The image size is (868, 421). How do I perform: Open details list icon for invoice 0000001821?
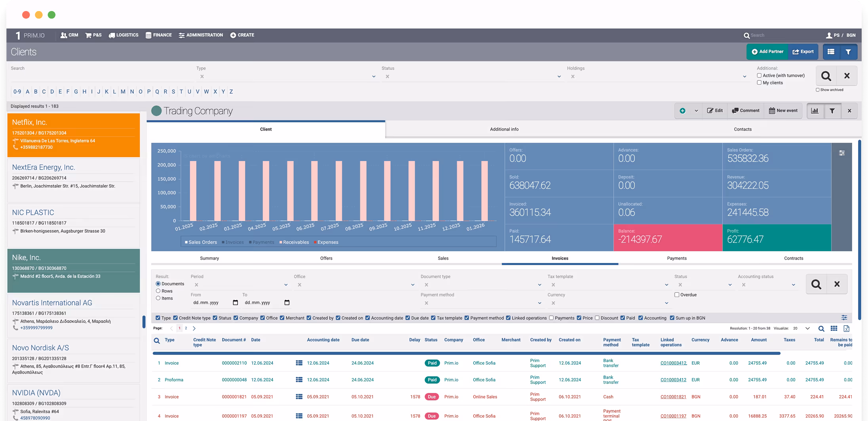(x=299, y=397)
